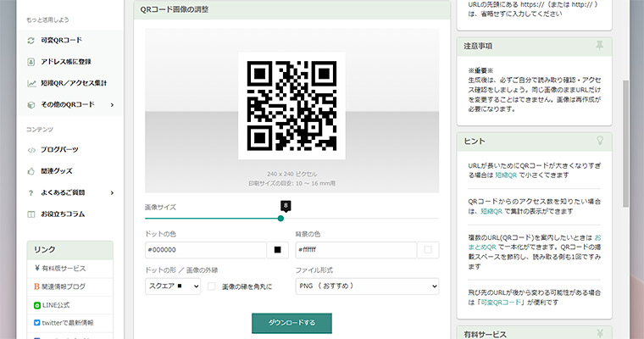Screen dimensions: 644x339
Task: Open the 関連情報ブログ link
Action: [x=64, y=286]
